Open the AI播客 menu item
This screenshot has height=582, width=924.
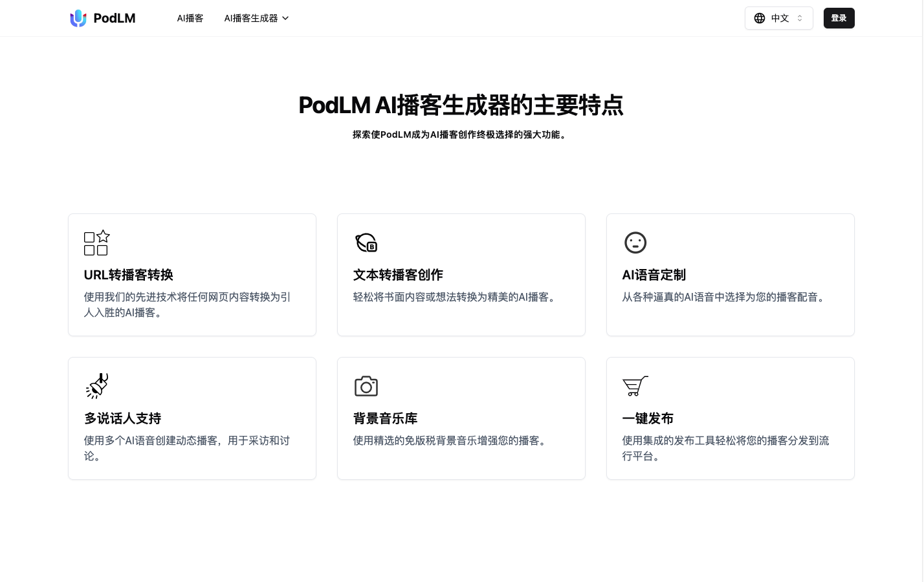point(190,18)
